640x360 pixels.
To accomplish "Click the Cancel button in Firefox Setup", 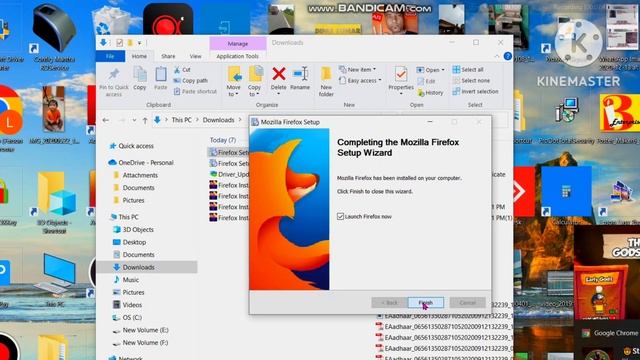I will click(x=468, y=302).
